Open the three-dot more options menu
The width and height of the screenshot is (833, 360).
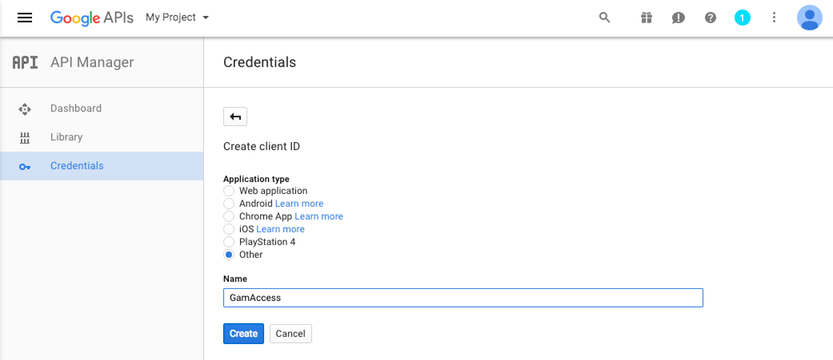click(x=774, y=18)
